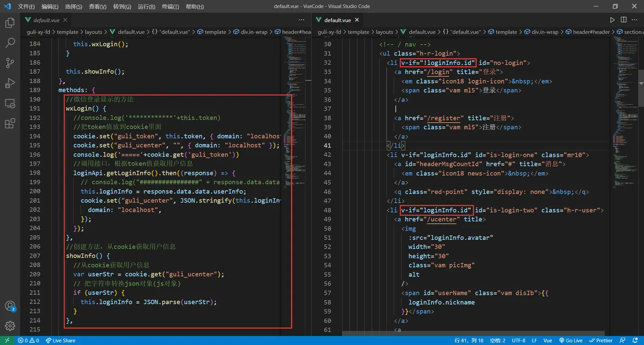Screen dimensions: 644x345
Task: Open the Search view icon
Action: point(10,43)
